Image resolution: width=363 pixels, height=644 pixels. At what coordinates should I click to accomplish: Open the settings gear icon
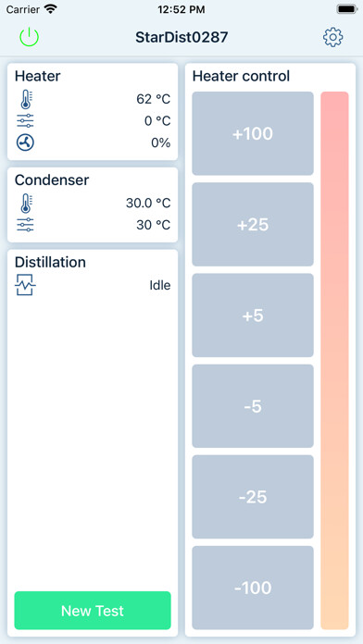coord(333,37)
